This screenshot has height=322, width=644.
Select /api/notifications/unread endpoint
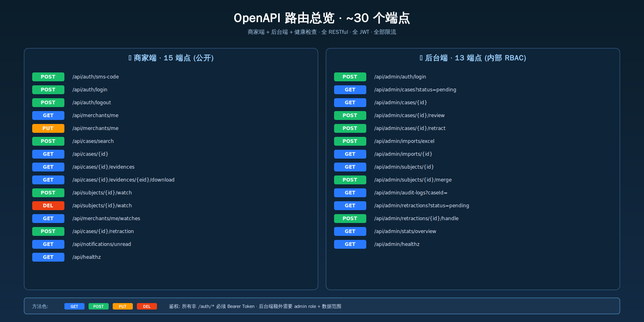click(102, 244)
